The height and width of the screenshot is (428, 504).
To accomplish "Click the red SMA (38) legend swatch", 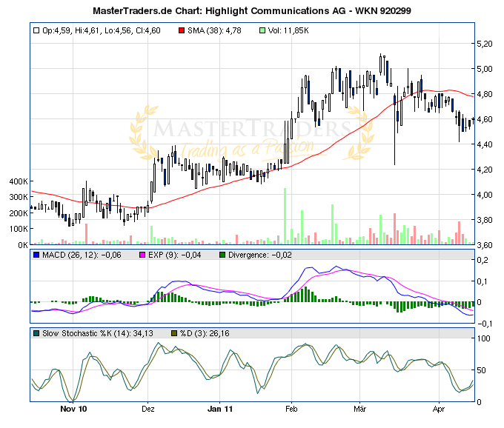I will click(x=182, y=30).
